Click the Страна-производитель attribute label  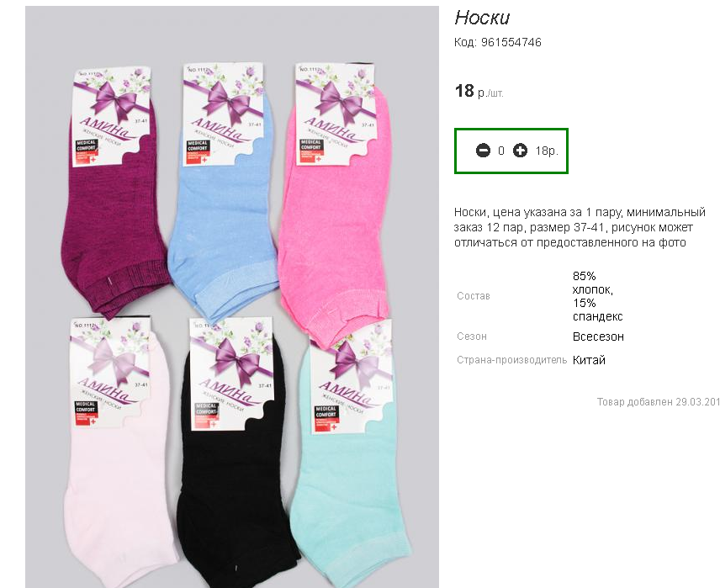512,360
